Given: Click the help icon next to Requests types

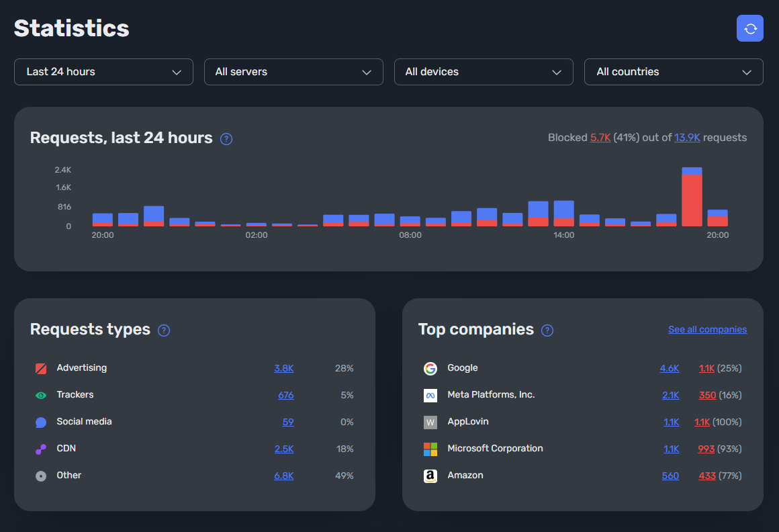Looking at the screenshot, I should (163, 330).
